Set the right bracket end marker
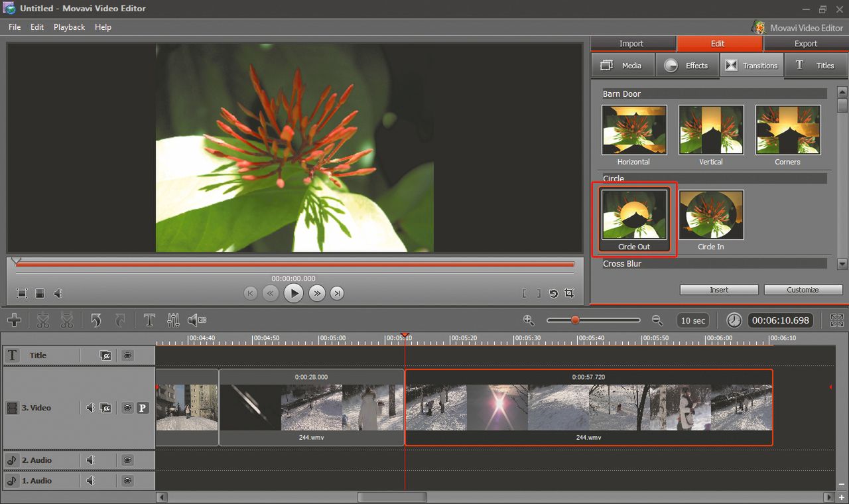The image size is (849, 504). click(x=539, y=293)
